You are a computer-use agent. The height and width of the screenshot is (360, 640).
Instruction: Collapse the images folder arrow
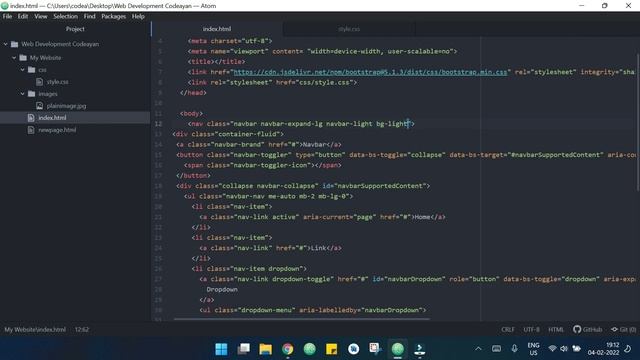click(22, 94)
